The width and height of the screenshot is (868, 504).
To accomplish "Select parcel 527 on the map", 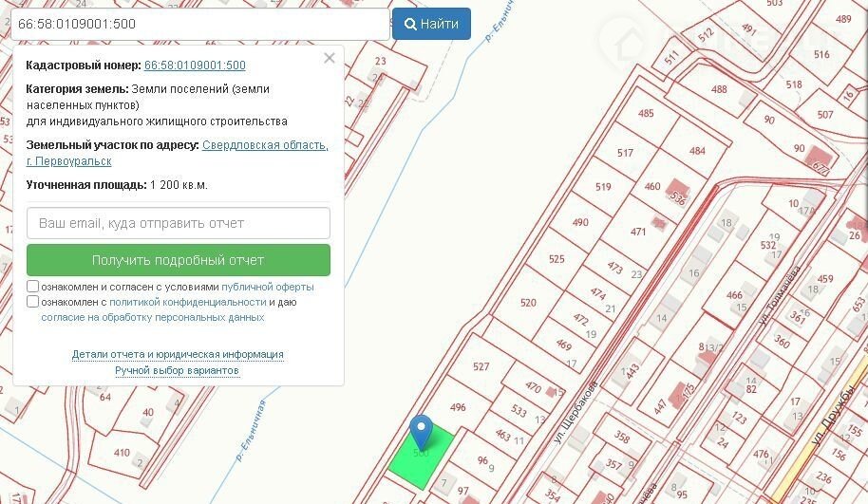I will point(481,367).
